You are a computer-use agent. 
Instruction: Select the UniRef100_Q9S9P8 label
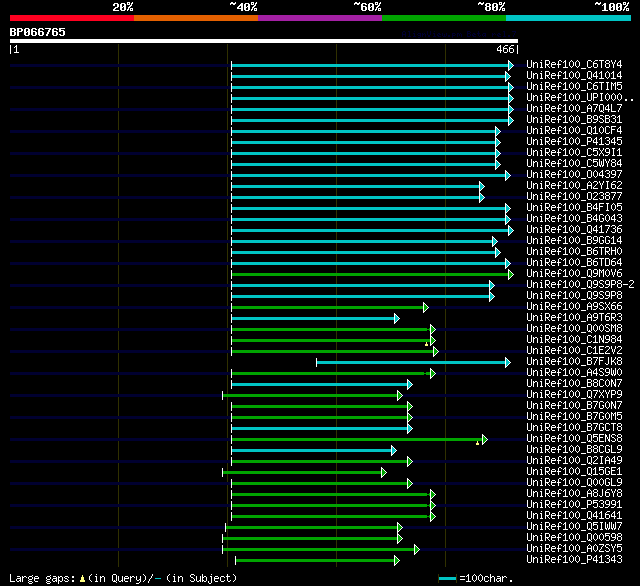coord(574,296)
